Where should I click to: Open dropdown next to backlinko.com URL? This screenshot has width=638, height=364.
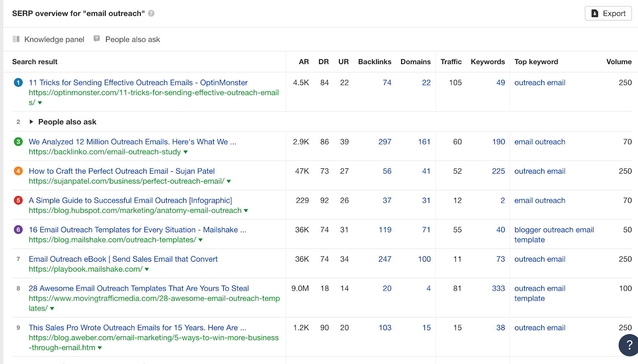[x=185, y=152]
